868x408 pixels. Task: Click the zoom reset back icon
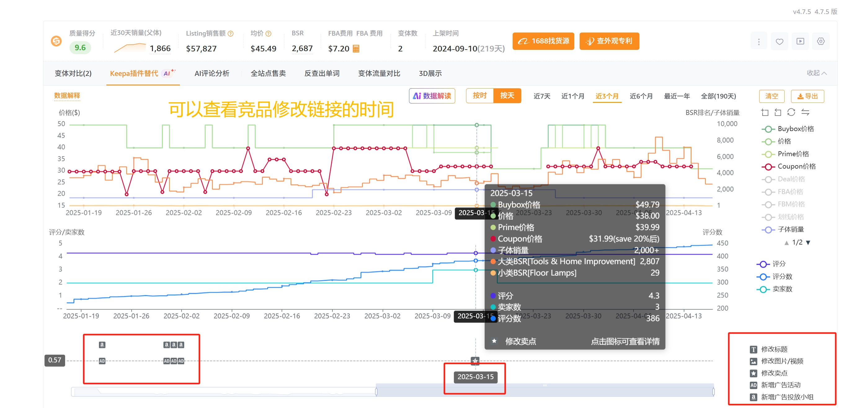778,112
